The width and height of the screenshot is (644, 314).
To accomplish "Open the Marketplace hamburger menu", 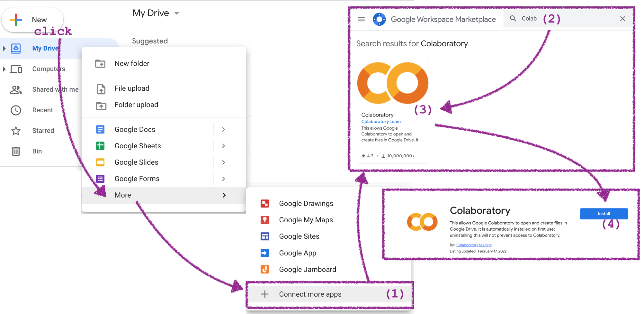I will click(362, 19).
